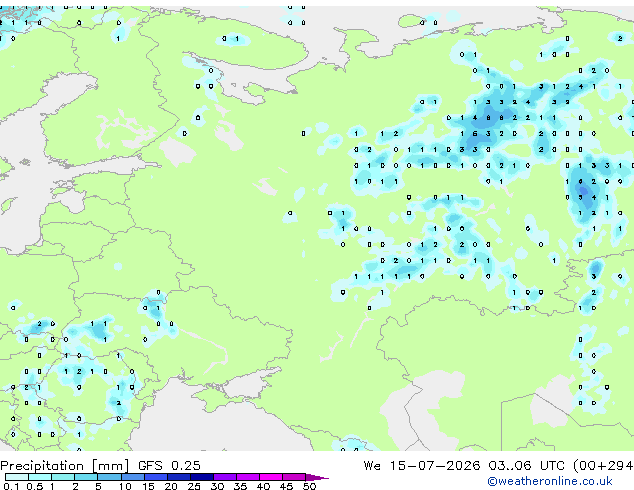The height and width of the screenshot is (490, 634).
Task: Select the legend label "35"
Action: 240,486
